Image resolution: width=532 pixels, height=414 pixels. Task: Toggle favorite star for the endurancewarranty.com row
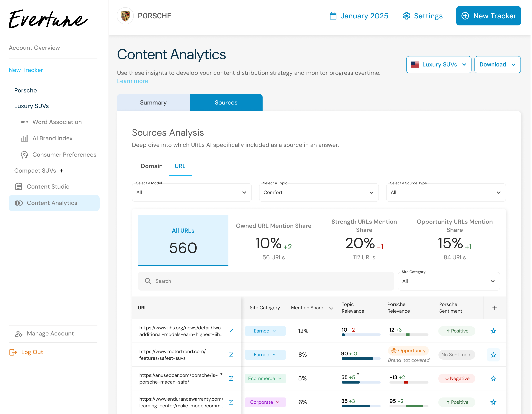pos(493,402)
